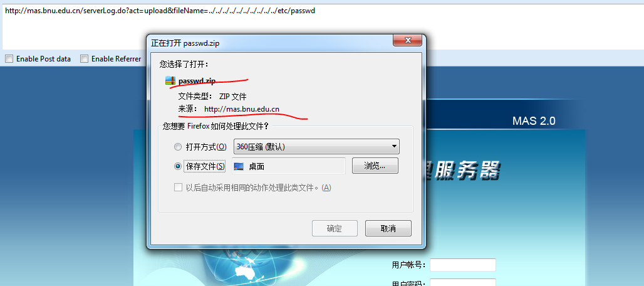644x286 pixels.
Task: Click the passwd.zip file name text
Action: tap(197, 81)
